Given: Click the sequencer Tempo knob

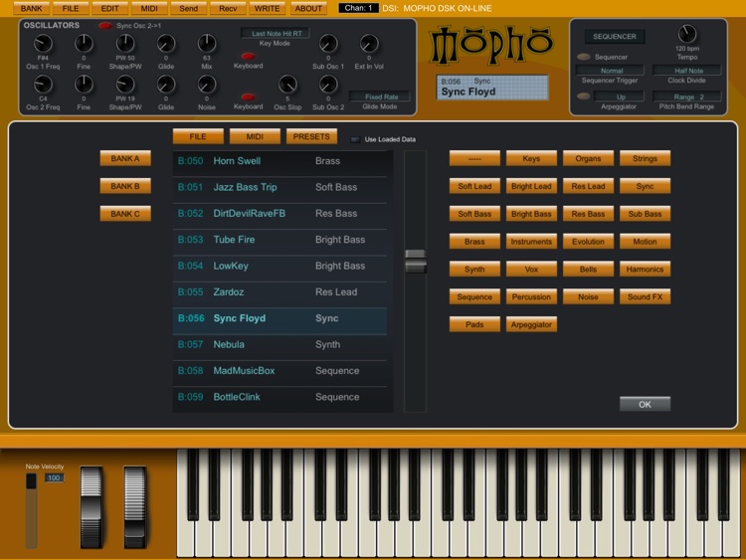Looking at the screenshot, I should tap(687, 34).
